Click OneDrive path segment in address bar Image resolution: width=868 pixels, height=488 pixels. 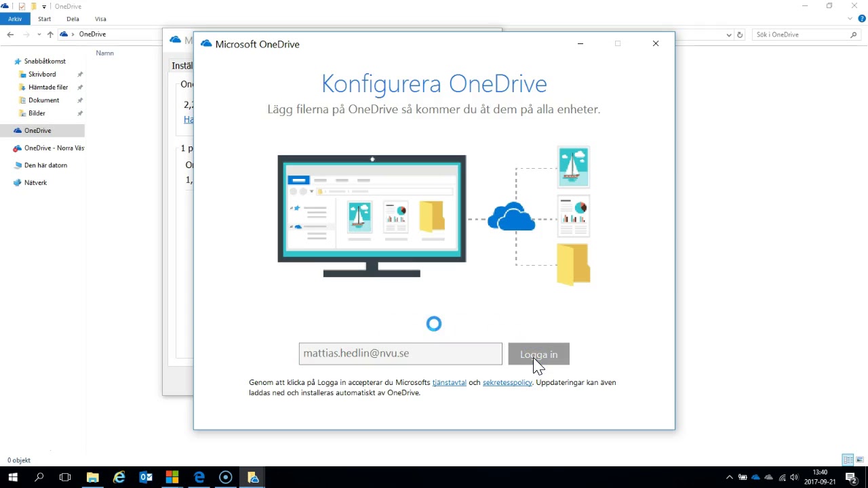[x=92, y=34]
